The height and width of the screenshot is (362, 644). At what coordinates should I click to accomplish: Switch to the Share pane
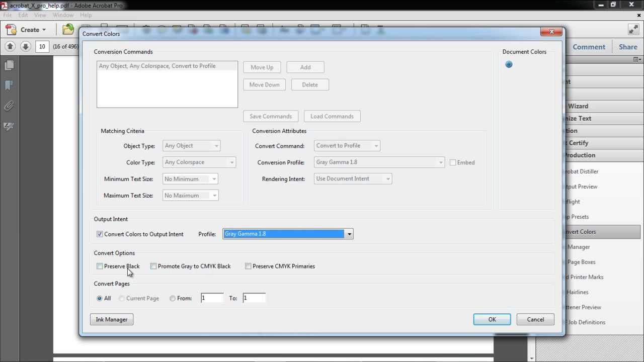pyautogui.click(x=628, y=47)
